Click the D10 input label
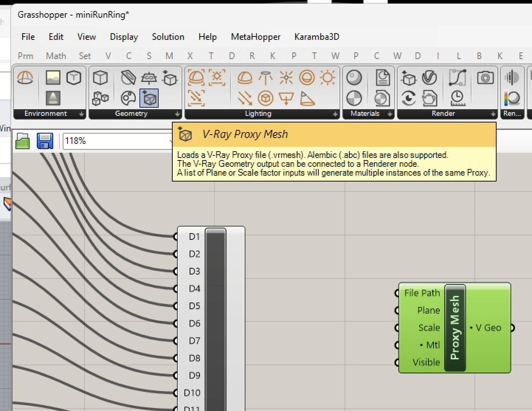Viewport: 532px width, 411px height. pyautogui.click(x=192, y=393)
